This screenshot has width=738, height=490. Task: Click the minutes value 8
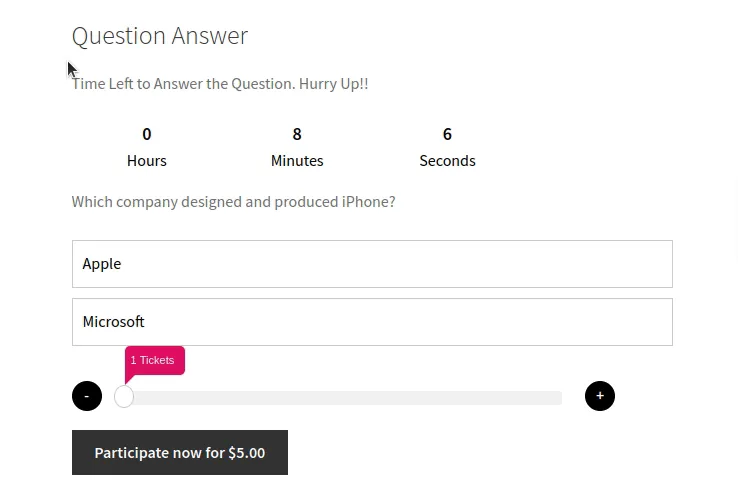tap(297, 134)
